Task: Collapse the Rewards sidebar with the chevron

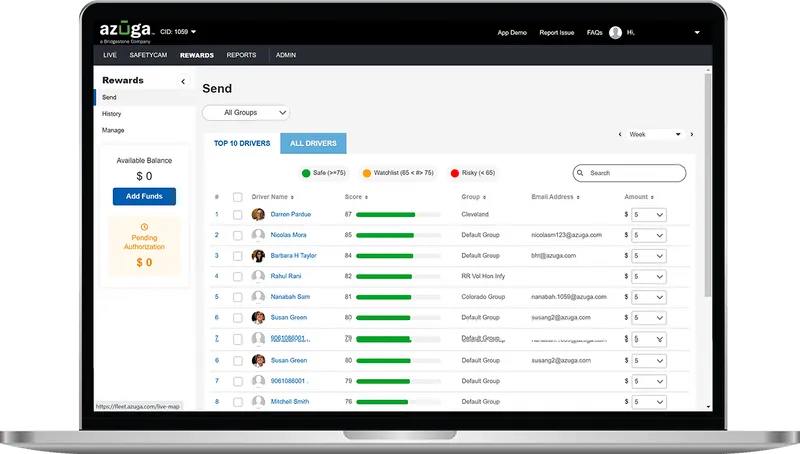Action: point(183,81)
